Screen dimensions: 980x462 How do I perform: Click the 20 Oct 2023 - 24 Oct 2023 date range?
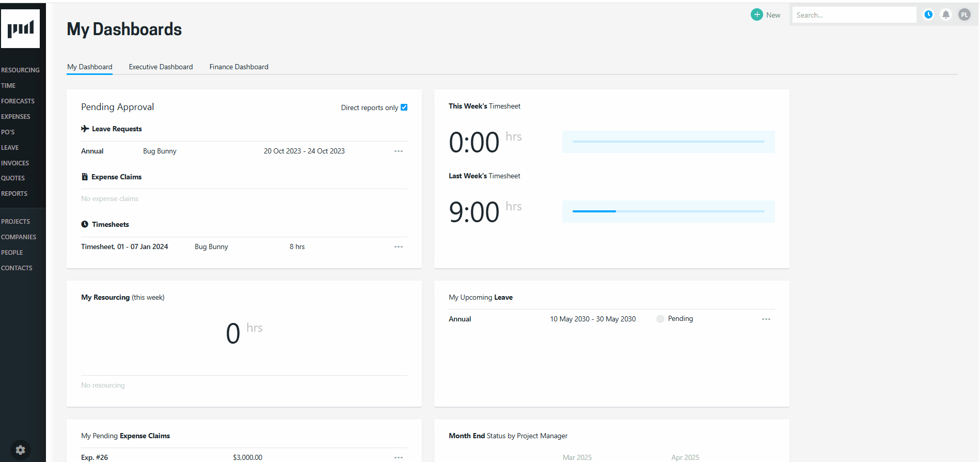click(304, 151)
